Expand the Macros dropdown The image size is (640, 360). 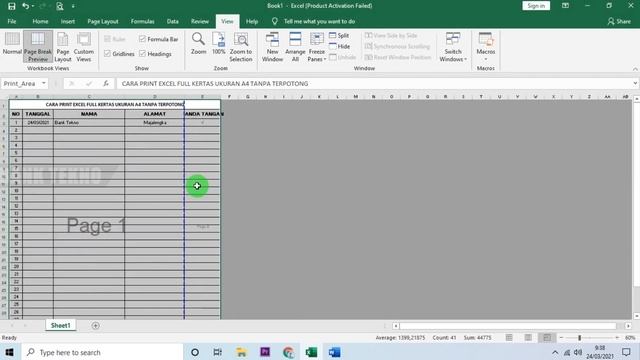click(485, 59)
